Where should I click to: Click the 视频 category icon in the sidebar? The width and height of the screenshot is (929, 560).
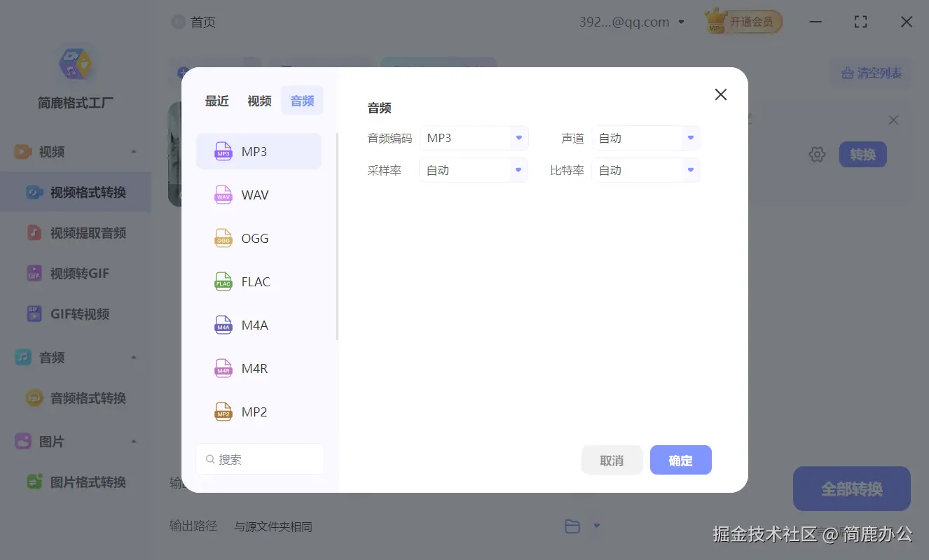pos(23,151)
